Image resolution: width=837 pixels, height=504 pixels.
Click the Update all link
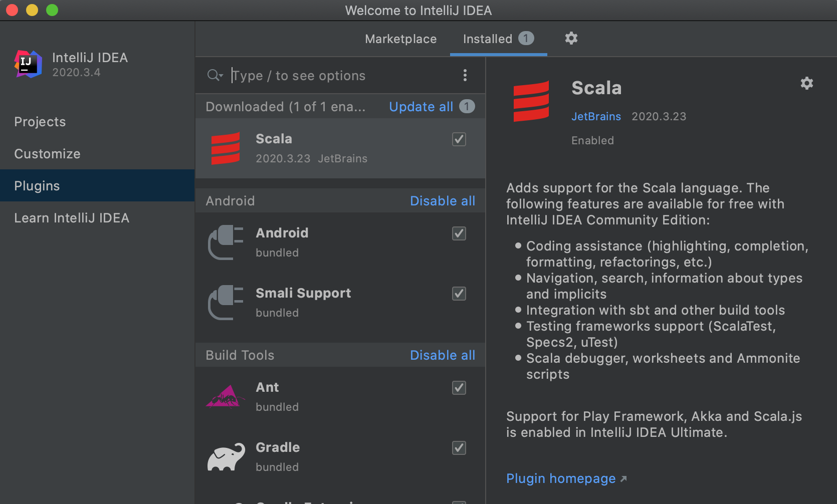(x=421, y=107)
